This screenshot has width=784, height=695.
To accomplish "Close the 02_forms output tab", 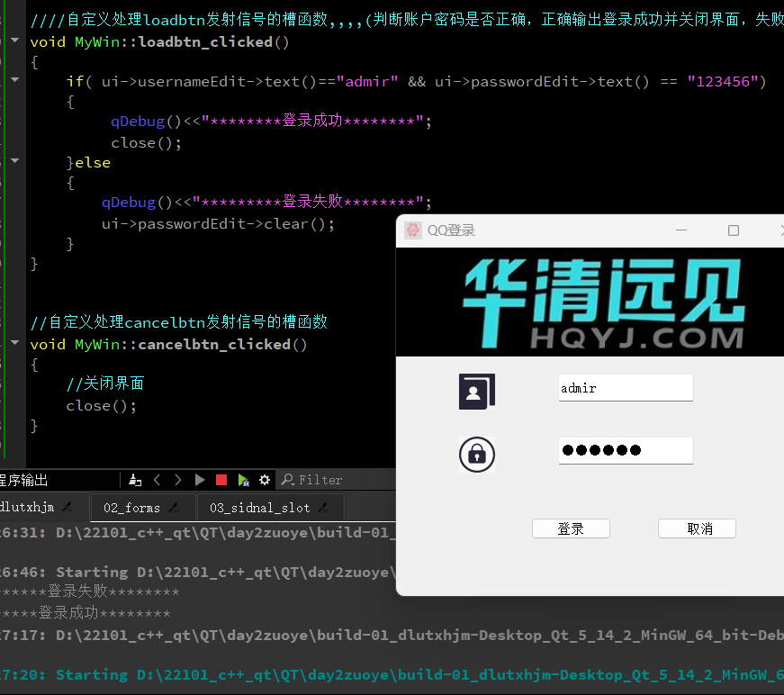I will [174, 508].
